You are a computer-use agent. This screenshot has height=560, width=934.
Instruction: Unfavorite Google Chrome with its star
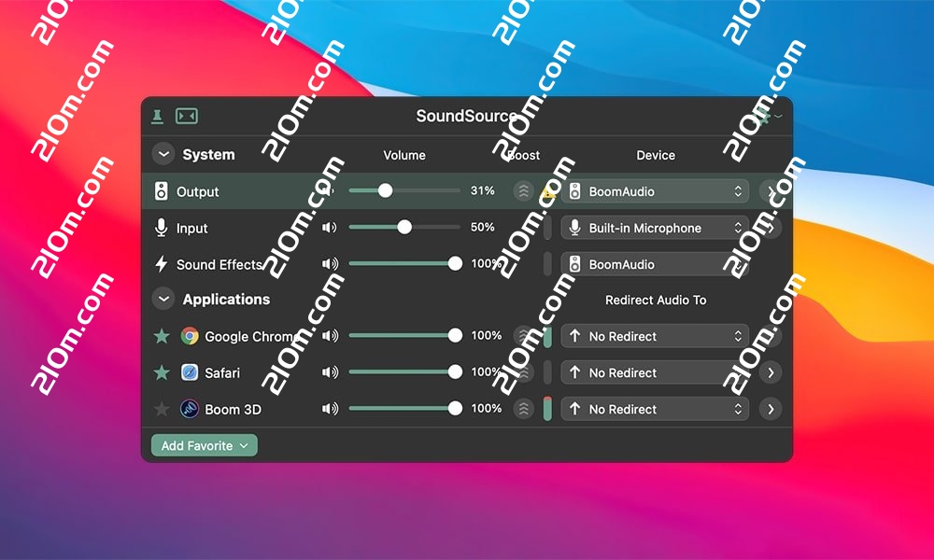click(x=163, y=336)
